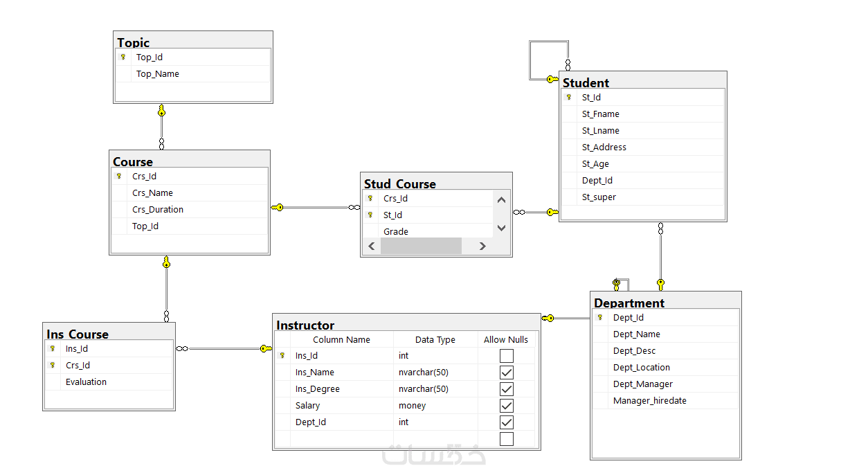Select the Student self-relationship key endpoint

(x=552, y=79)
